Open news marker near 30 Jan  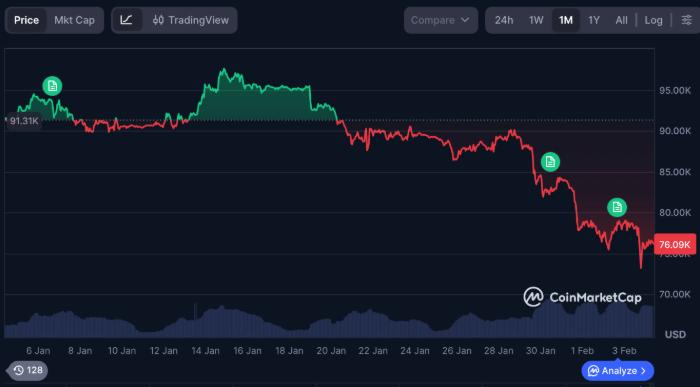point(550,162)
